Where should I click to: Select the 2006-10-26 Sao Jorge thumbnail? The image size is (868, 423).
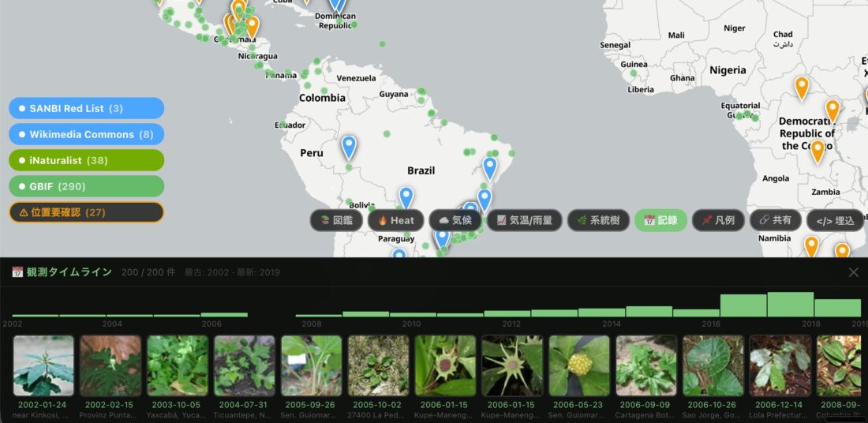pos(713,365)
